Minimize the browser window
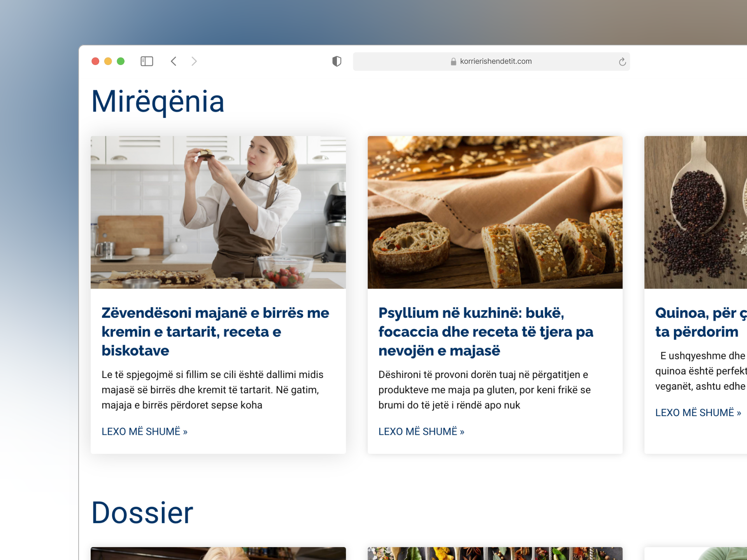Image resolution: width=747 pixels, height=560 pixels. 108,61
